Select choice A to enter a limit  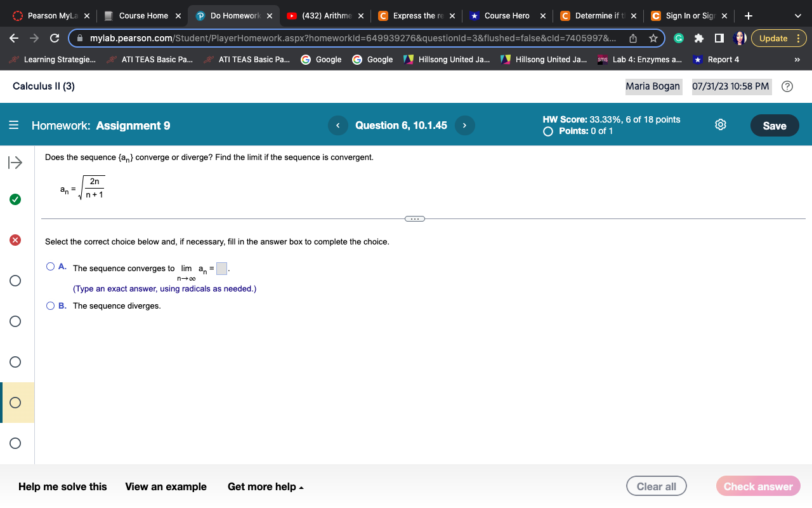tap(49, 266)
